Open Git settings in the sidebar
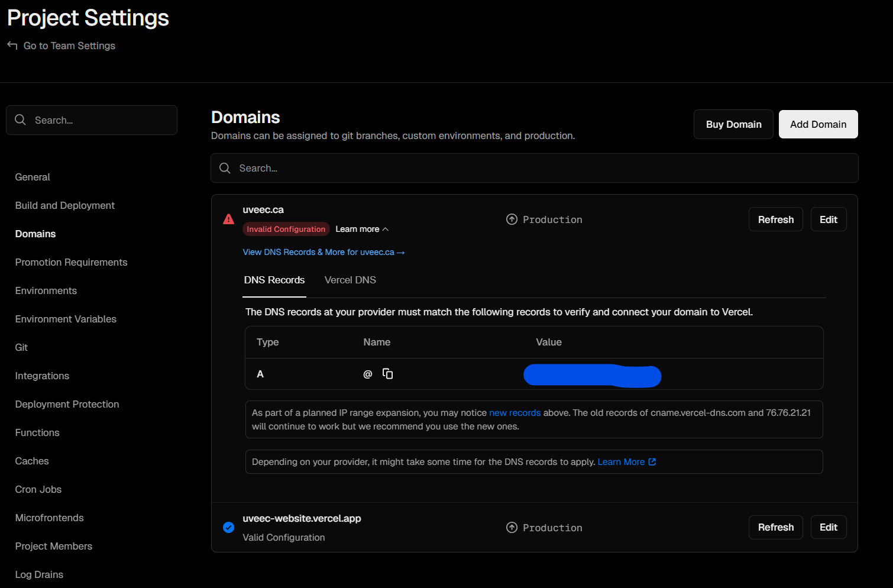Screen dimensions: 893x588 click(x=21, y=348)
